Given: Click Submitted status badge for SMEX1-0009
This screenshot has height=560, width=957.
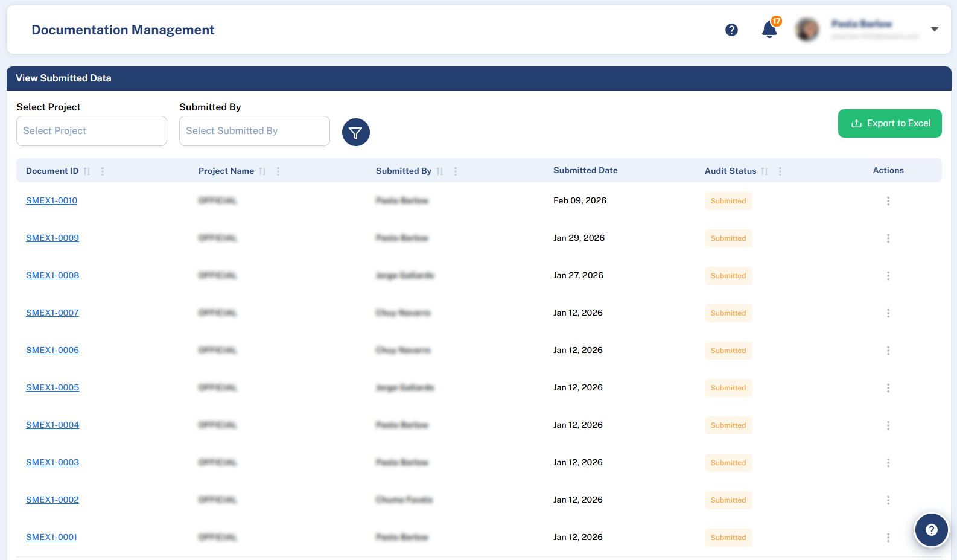Looking at the screenshot, I should pyautogui.click(x=728, y=238).
